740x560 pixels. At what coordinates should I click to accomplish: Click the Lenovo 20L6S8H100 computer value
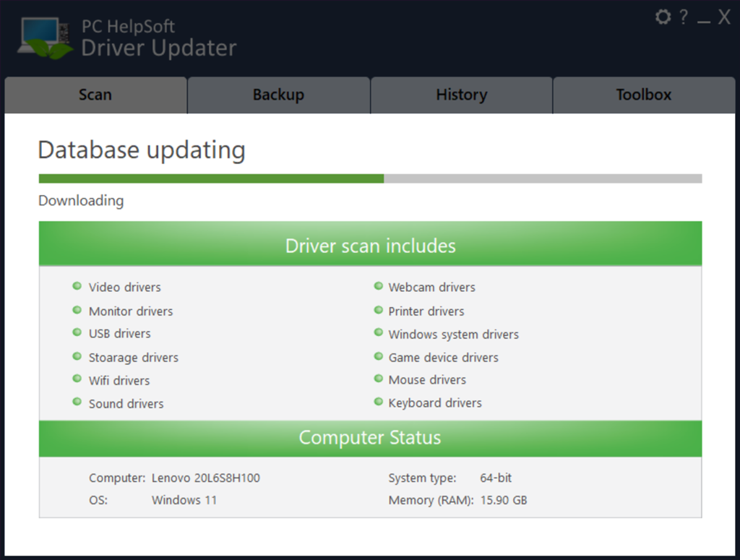point(206,478)
